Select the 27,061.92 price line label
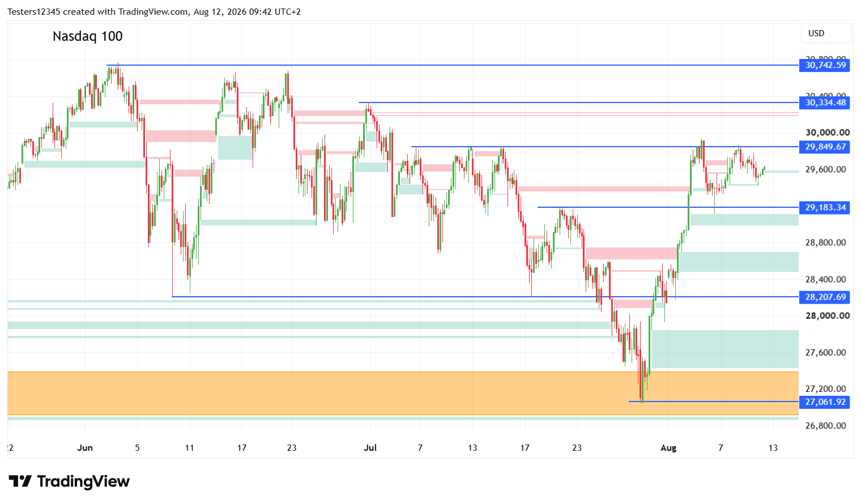Viewport: 861px width, 504px height. [x=826, y=402]
